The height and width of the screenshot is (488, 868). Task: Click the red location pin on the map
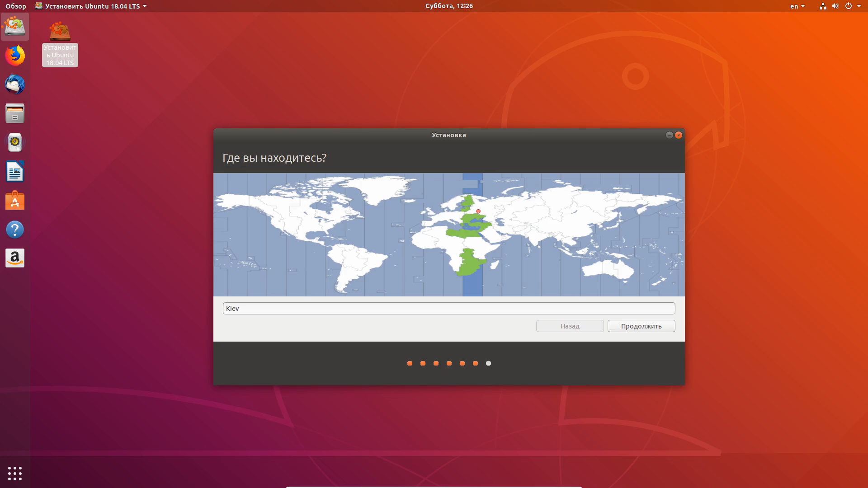point(478,211)
